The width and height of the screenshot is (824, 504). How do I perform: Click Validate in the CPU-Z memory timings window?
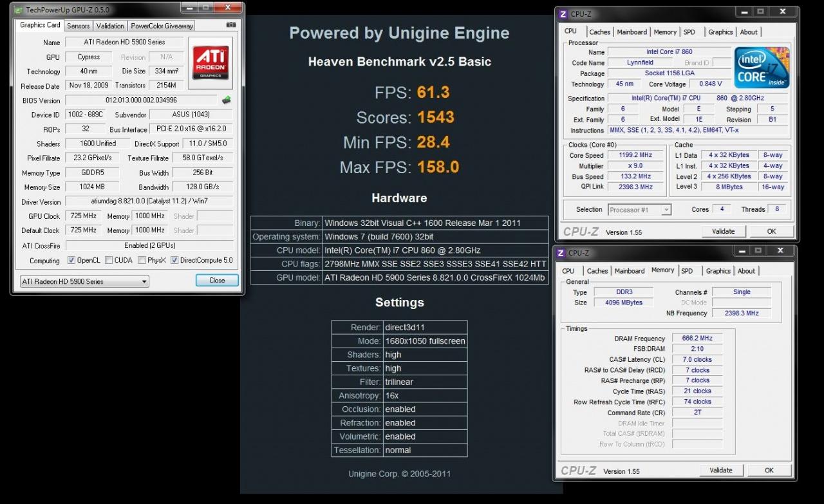pos(721,471)
